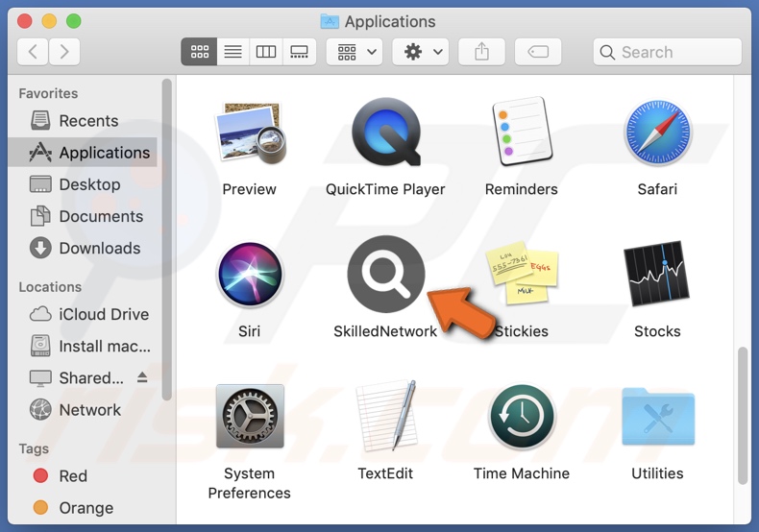Launch QuickTime Player application
Screen dimensions: 759x532
pos(385,133)
